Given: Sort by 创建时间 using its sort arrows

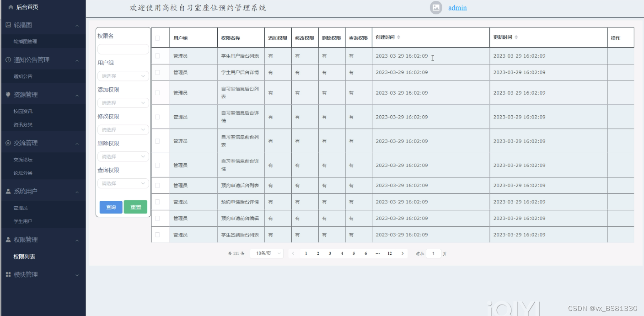Looking at the screenshot, I should [x=398, y=37].
